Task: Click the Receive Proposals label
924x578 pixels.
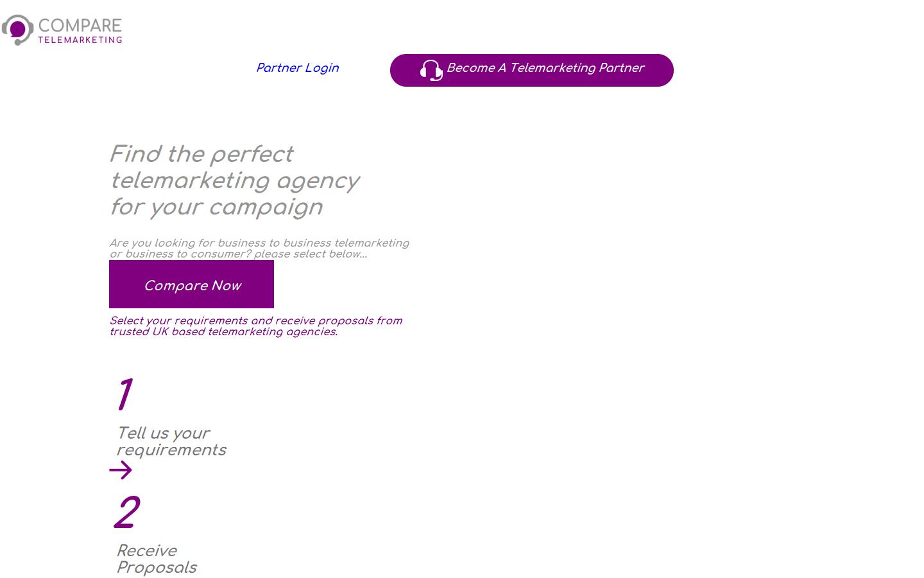Action: [157, 559]
